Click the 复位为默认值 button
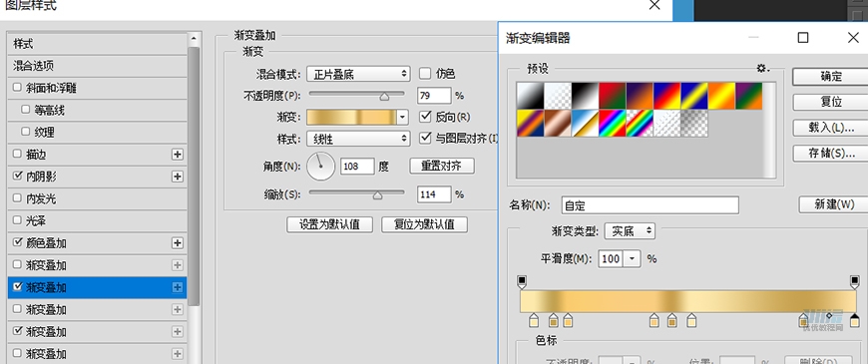The height and width of the screenshot is (364, 868). tap(424, 224)
